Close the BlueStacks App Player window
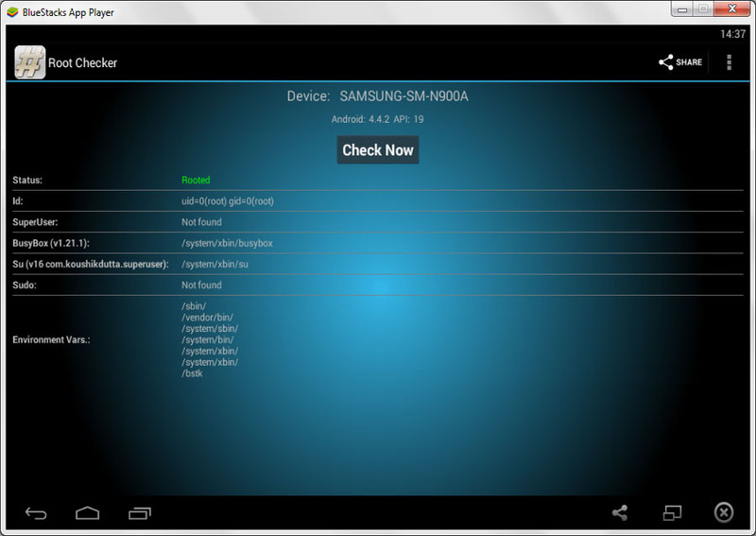 (x=731, y=9)
